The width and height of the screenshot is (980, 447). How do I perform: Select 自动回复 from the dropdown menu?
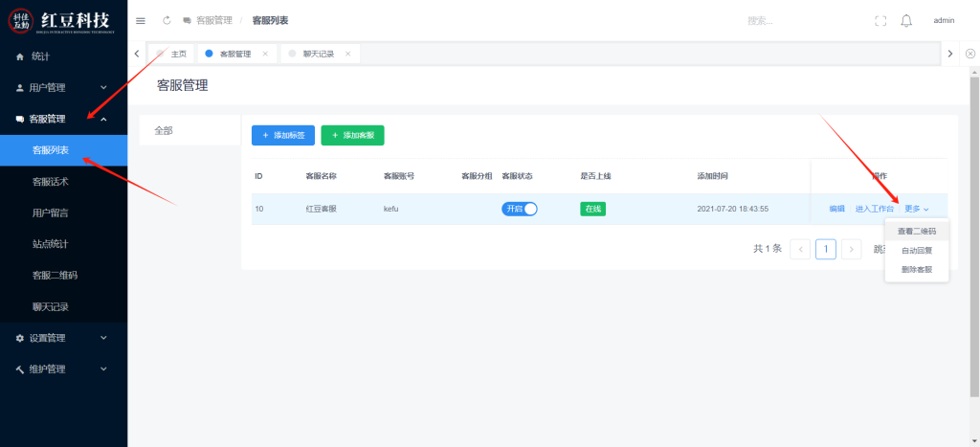916,251
